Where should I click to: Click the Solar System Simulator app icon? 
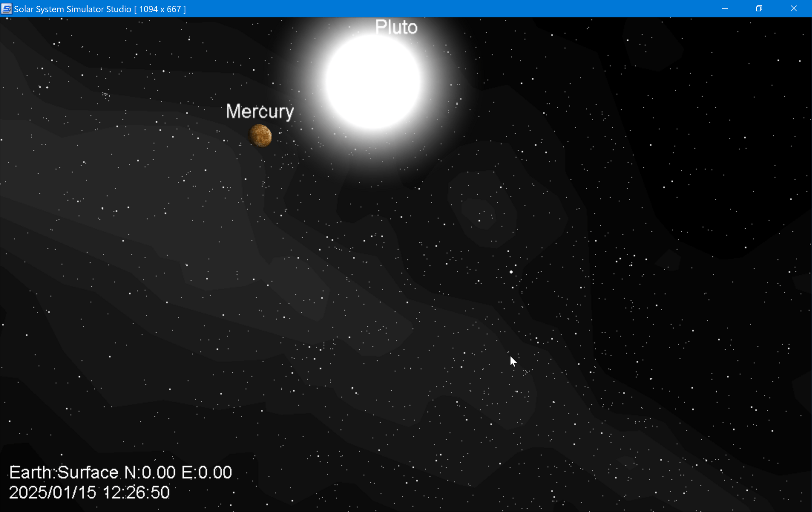6,9
